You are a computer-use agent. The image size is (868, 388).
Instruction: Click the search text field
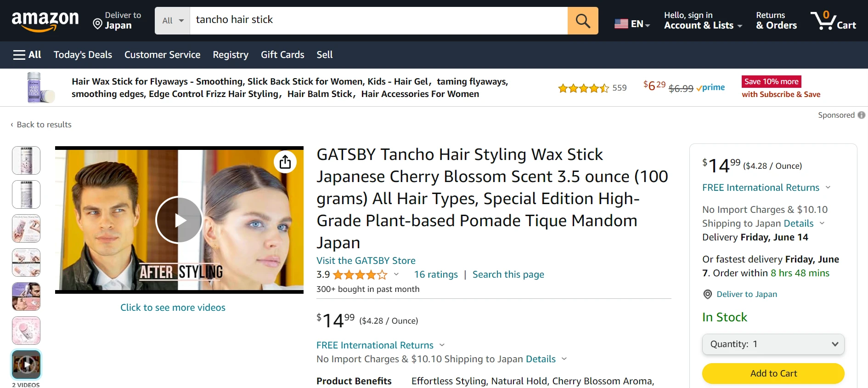(379, 21)
